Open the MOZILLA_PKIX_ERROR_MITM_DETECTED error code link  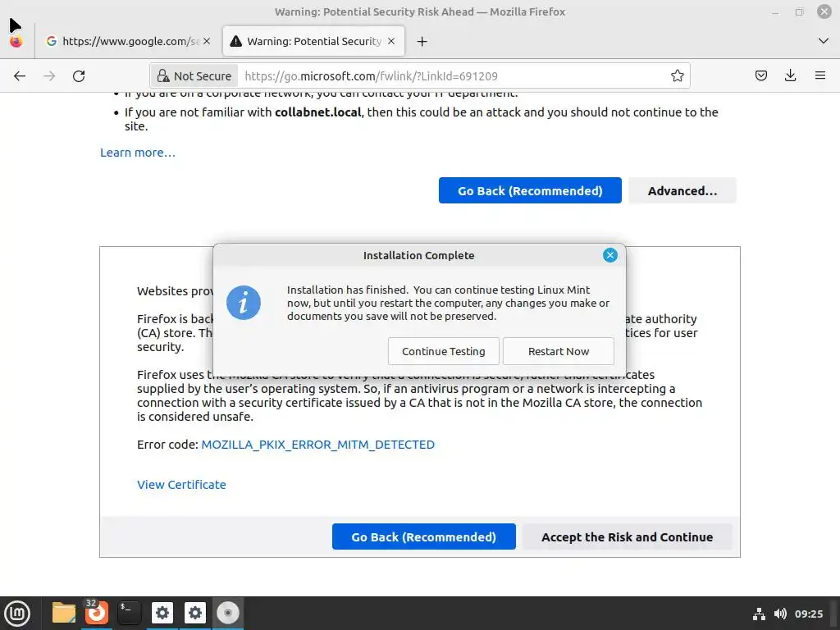tap(317, 445)
